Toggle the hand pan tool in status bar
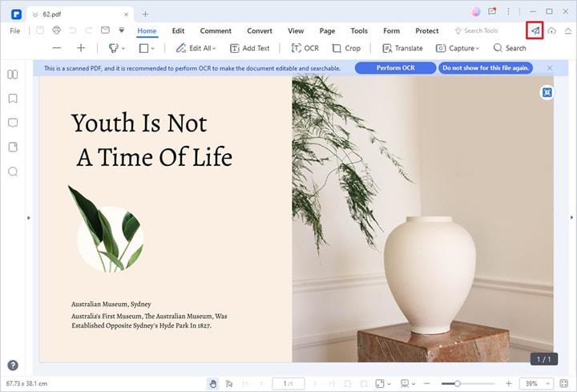This screenshot has height=392, width=577. click(212, 384)
